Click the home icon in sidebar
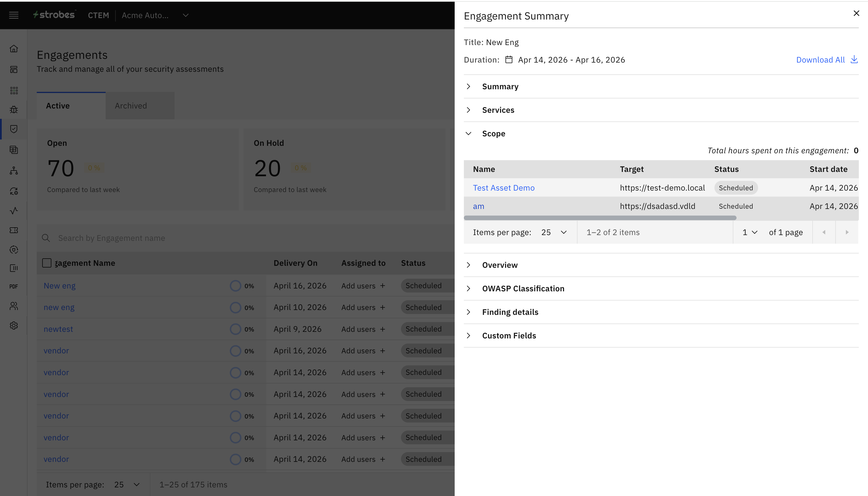 [13, 49]
